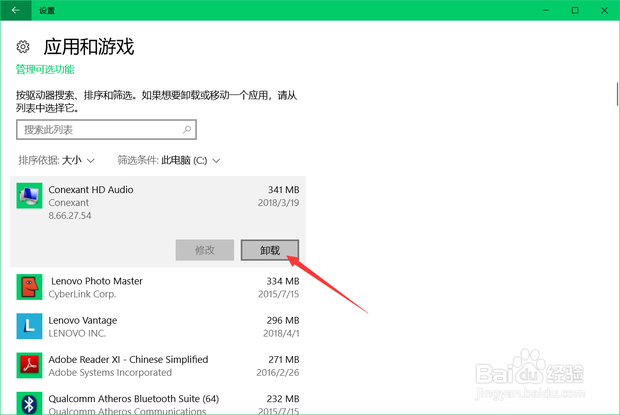Click the vertical scrollbar thumb on the right

click(x=617, y=94)
